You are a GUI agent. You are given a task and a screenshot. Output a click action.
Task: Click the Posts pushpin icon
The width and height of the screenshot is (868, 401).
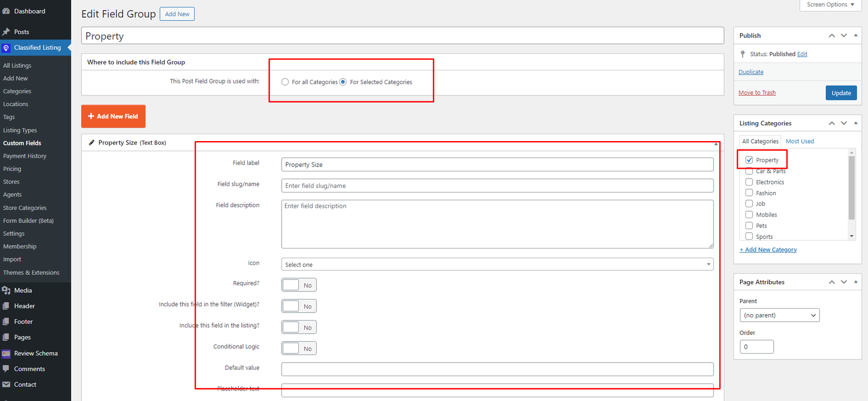6,32
